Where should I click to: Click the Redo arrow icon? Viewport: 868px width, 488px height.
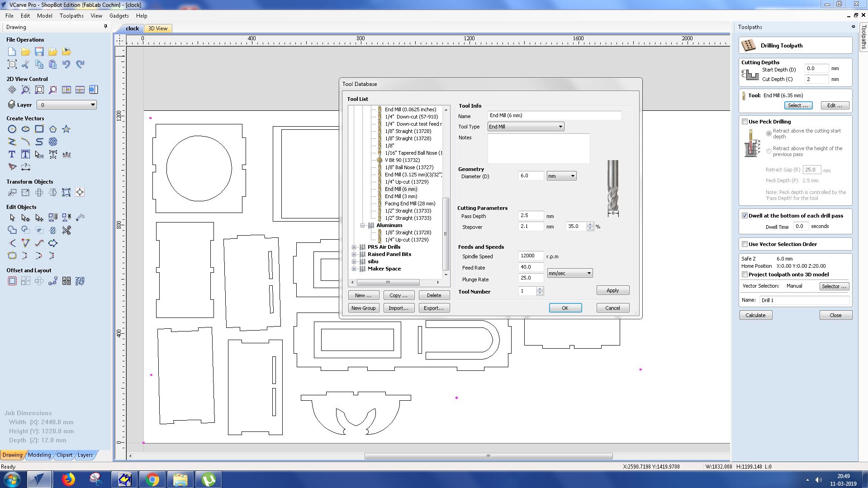point(80,64)
